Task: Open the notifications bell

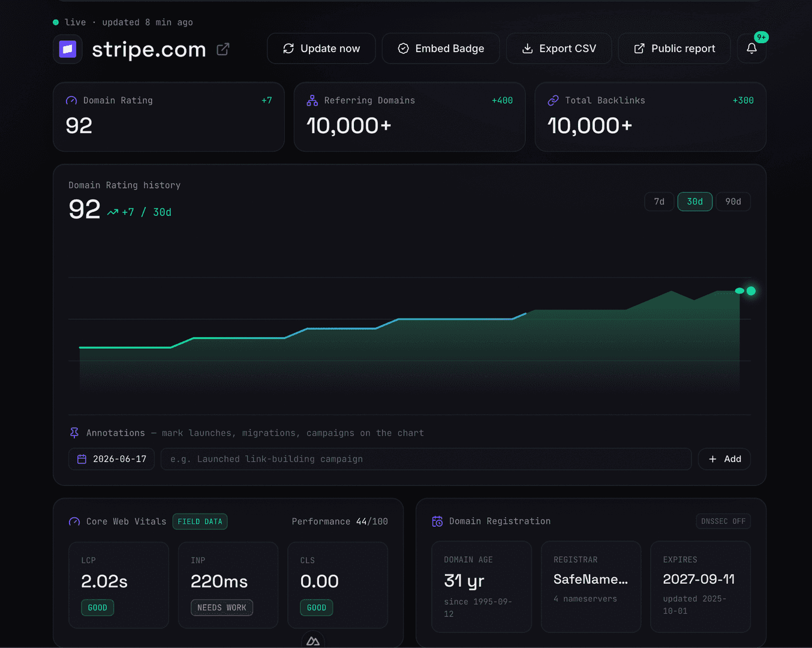Action: [751, 49]
